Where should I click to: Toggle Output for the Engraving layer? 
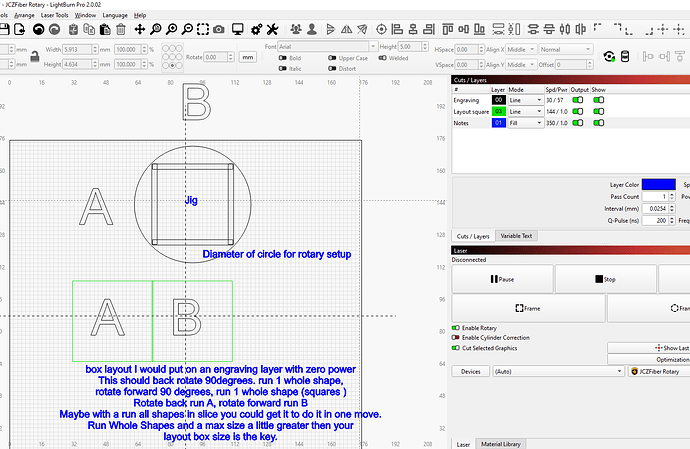pyautogui.click(x=577, y=100)
